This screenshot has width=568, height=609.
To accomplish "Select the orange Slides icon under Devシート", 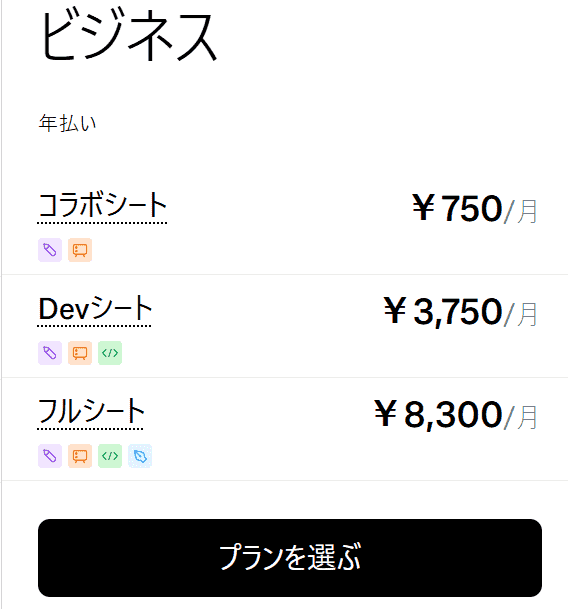I will point(80,353).
